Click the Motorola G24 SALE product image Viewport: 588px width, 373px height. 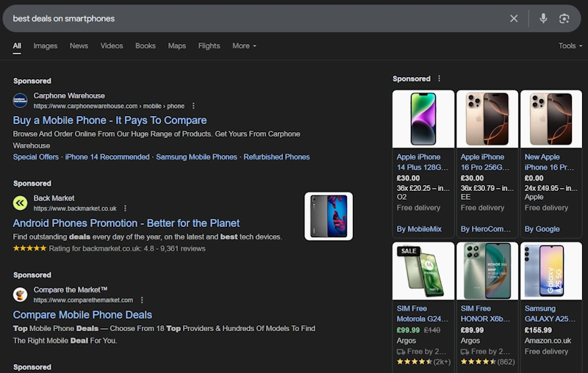423,271
